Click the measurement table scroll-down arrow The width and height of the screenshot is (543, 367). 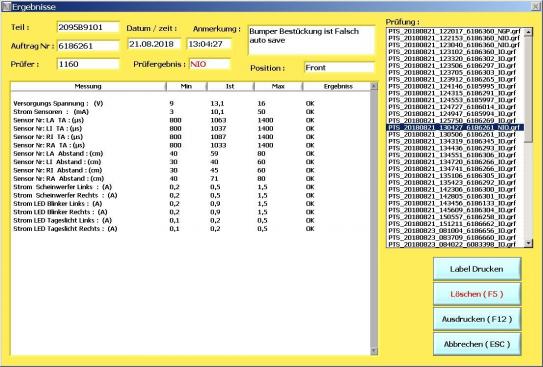pyautogui.click(x=374, y=351)
